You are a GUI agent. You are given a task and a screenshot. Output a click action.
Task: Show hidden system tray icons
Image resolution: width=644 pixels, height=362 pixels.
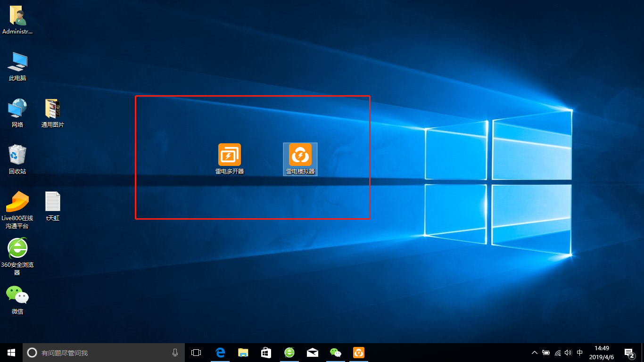click(x=535, y=353)
